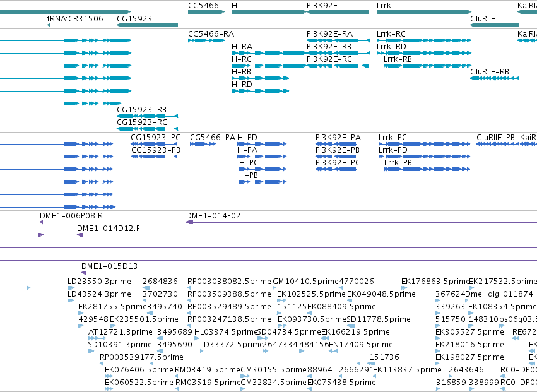Select EST GM32824.5prime

point(243,389)
